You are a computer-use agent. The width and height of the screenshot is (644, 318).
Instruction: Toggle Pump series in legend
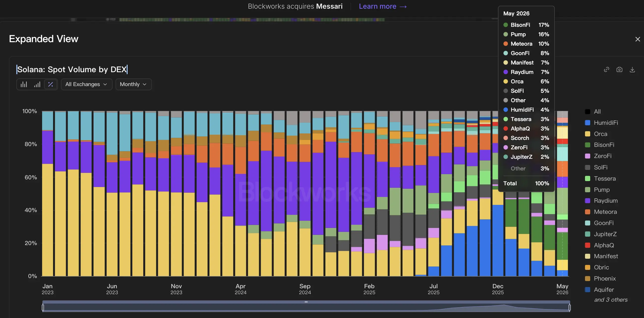tap(597, 190)
